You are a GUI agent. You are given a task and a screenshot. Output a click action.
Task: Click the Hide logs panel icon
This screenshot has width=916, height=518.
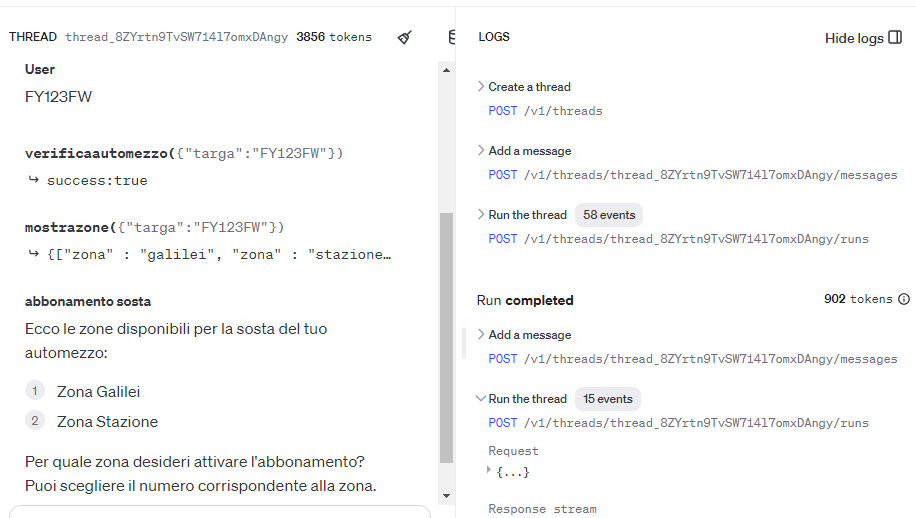tap(895, 38)
